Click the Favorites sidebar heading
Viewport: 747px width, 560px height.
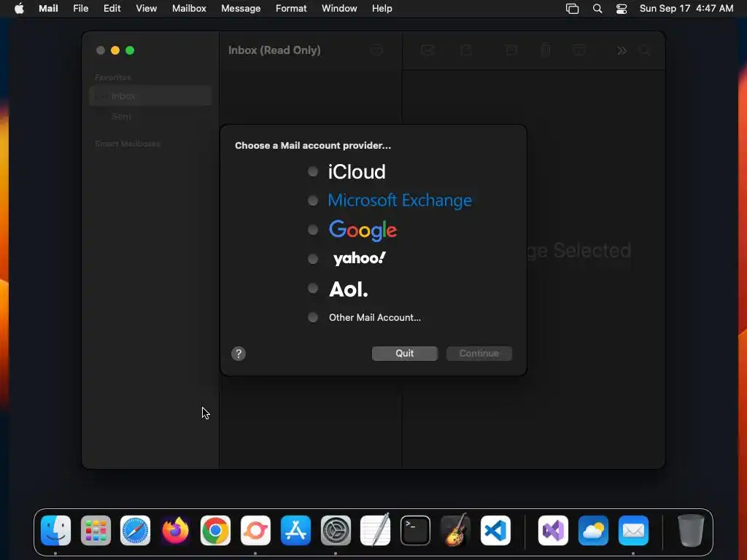[x=113, y=77]
